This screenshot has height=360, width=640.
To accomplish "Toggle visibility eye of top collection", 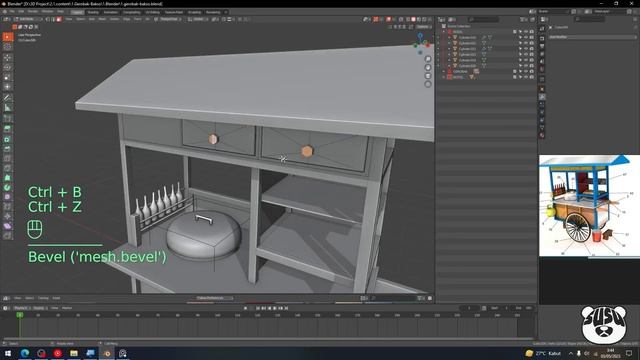I will click(x=526, y=31).
